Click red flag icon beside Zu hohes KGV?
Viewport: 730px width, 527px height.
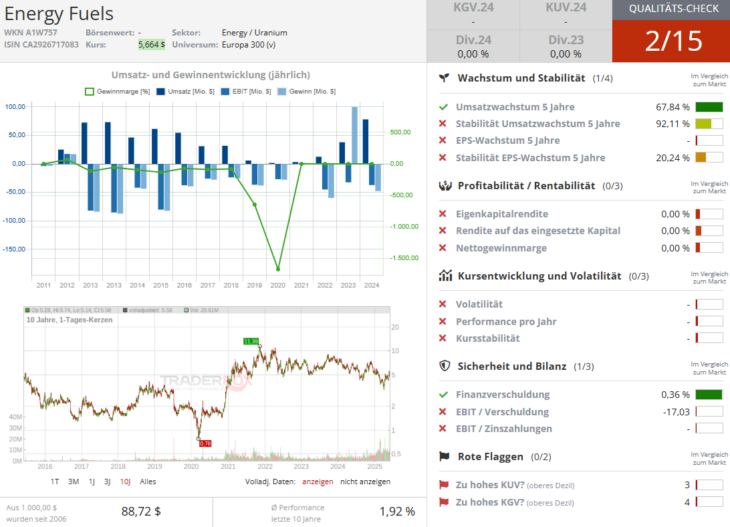[x=444, y=502]
